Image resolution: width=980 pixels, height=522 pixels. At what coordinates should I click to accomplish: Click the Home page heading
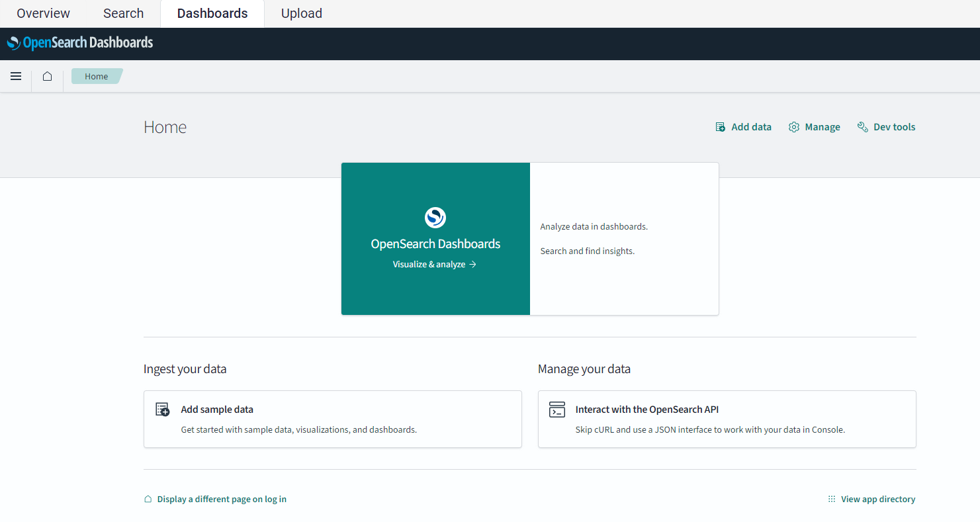click(x=165, y=127)
